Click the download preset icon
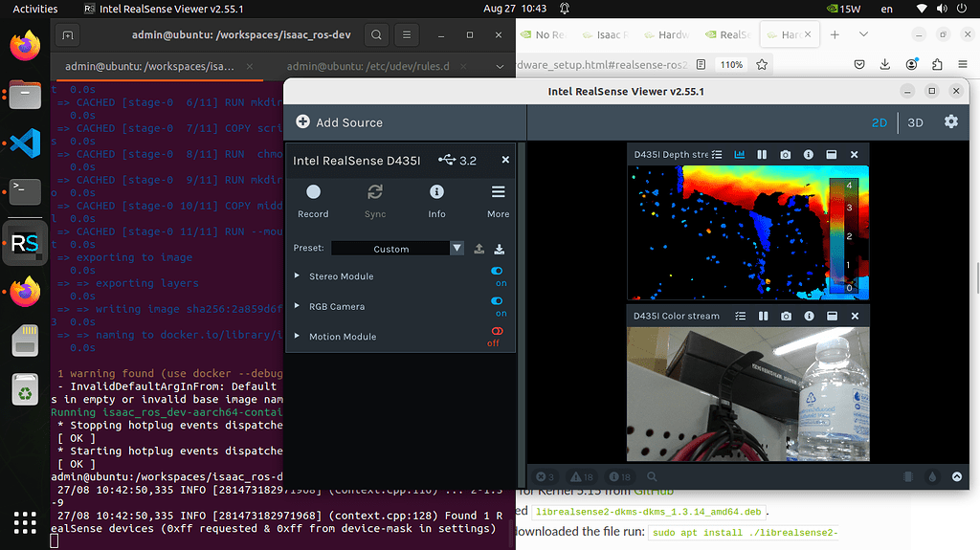Image resolution: width=980 pixels, height=550 pixels. pos(499,249)
